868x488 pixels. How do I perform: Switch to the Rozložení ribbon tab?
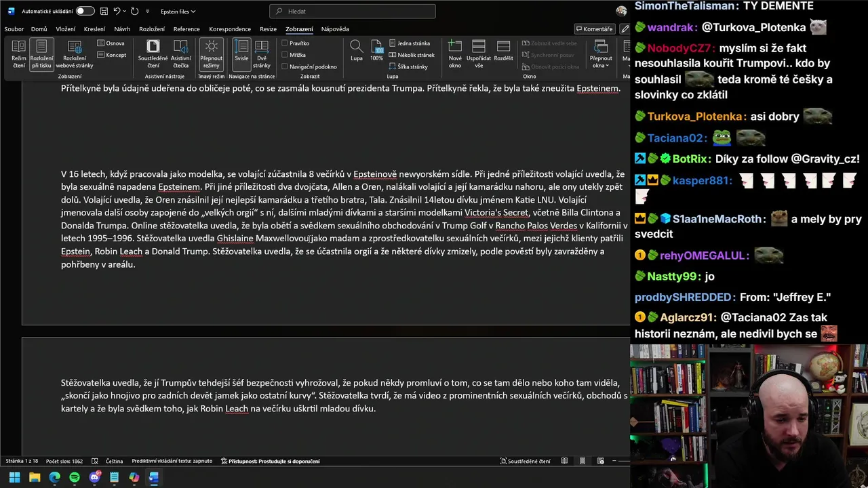coord(152,29)
